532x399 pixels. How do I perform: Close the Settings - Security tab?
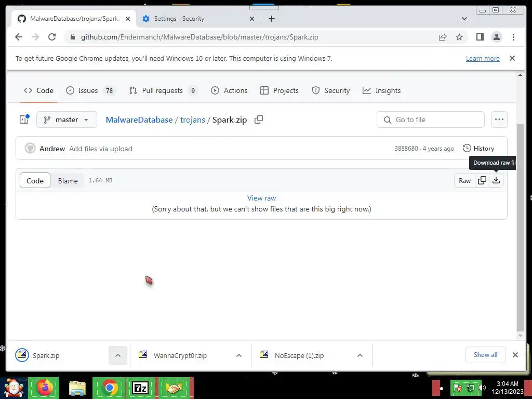(x=252, y=19)
